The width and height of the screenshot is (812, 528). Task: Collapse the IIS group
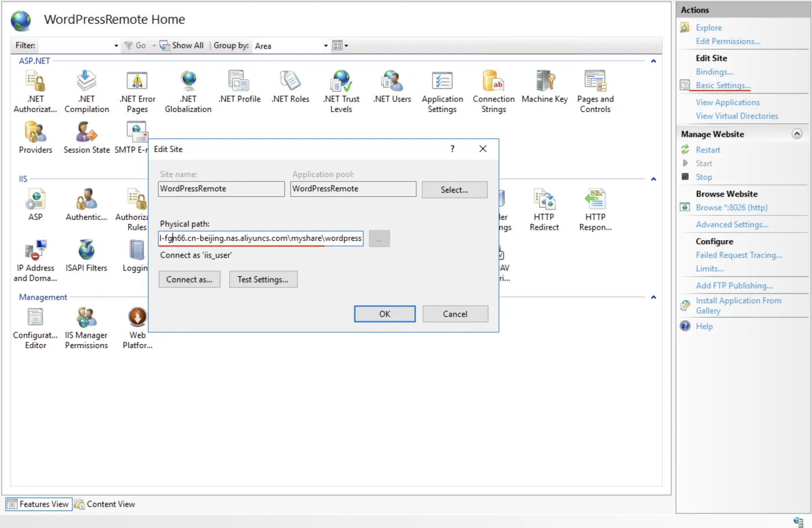tap(654, 179)
